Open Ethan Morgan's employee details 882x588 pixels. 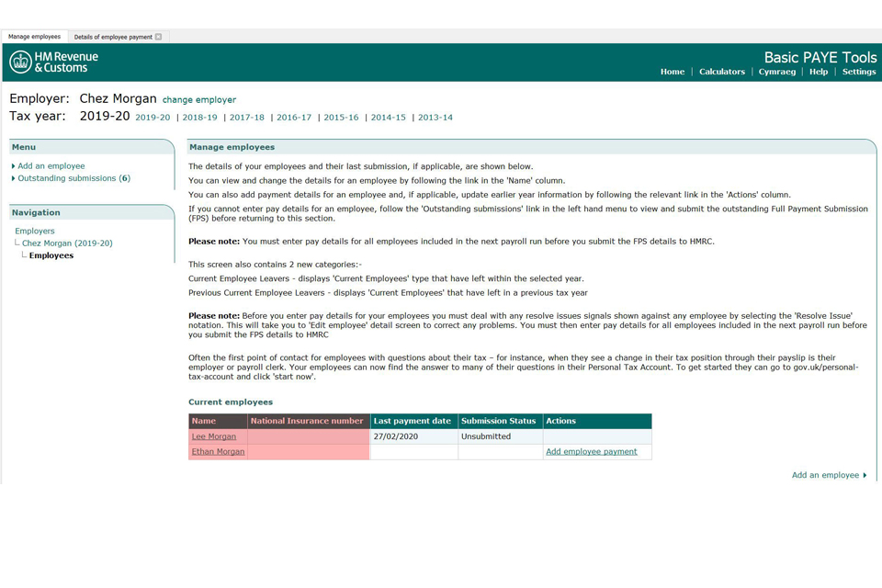tap(217, 451)
